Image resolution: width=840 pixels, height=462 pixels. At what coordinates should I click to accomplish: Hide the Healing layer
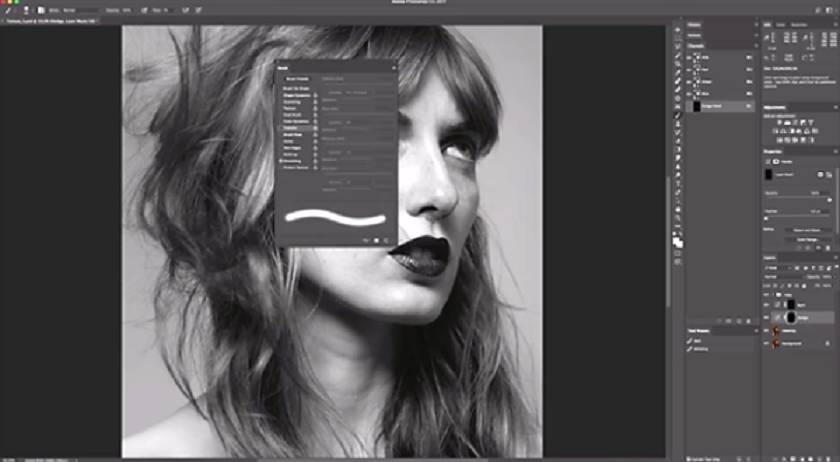(x=766, y=331)
